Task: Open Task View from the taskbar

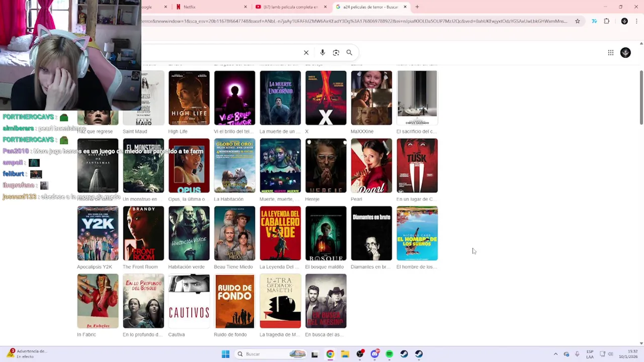Action: [x=314, y=354]
